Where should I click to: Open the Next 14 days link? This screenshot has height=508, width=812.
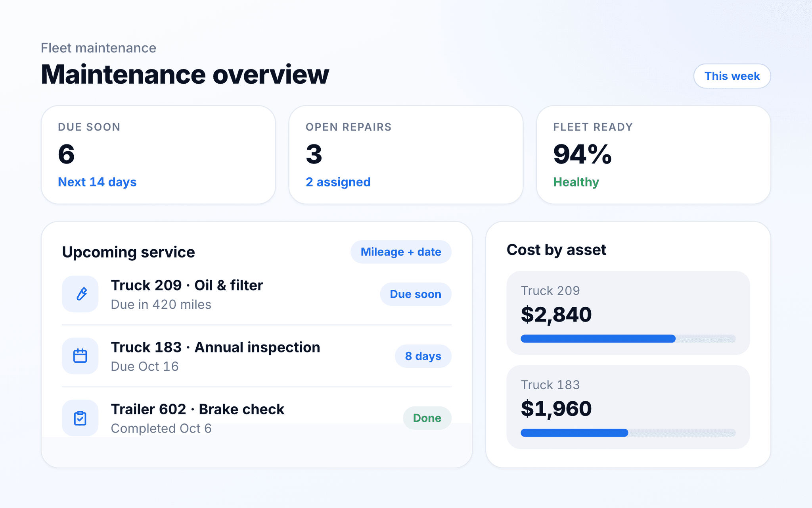(97, 182)
